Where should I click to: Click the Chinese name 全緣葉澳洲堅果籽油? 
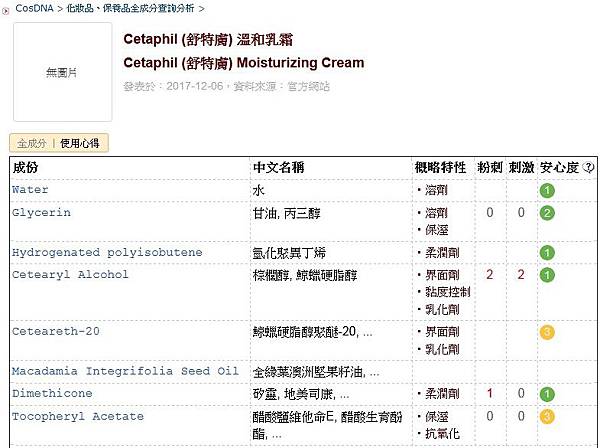(x=316, y=372)
